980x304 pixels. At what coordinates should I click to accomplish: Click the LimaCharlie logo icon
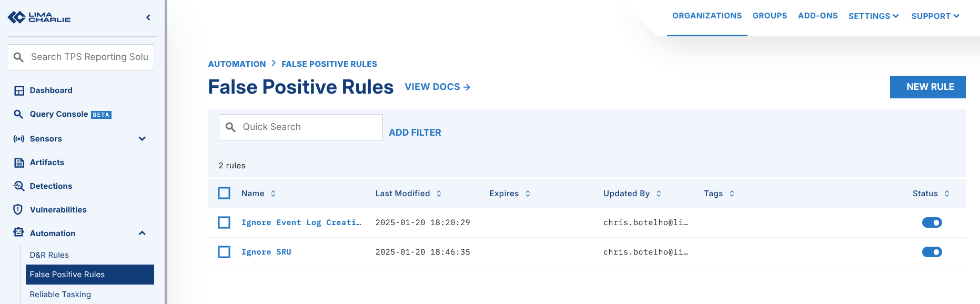click(17, 17)
